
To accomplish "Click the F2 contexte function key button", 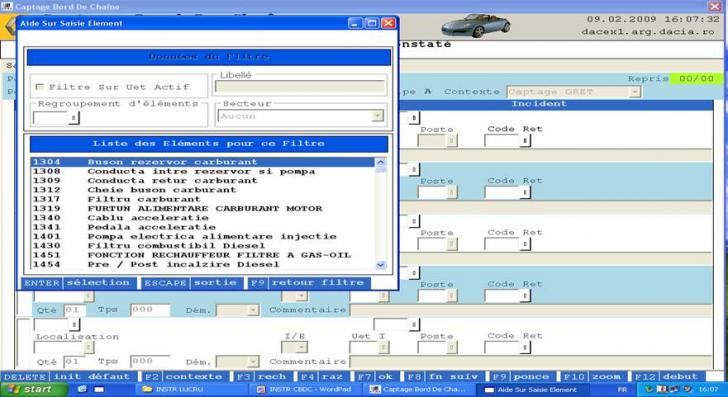I will pos(184,377).
